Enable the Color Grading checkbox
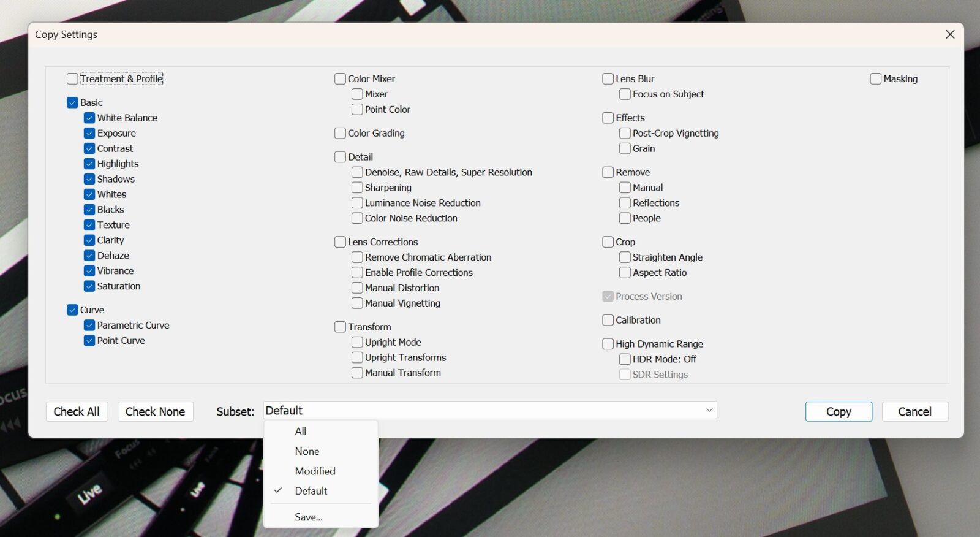The image size is (980, 537). pos(341,133)
